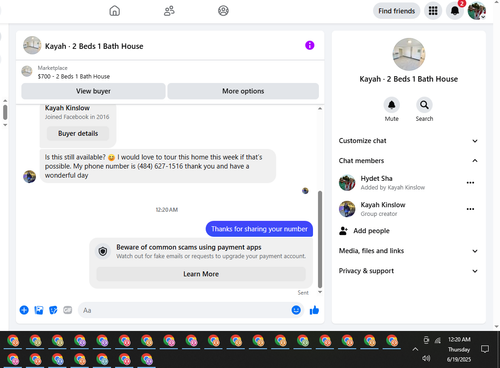Open the account profile picture menu
This screenshot has width=500, height=368.
click(x=477, y=11)
